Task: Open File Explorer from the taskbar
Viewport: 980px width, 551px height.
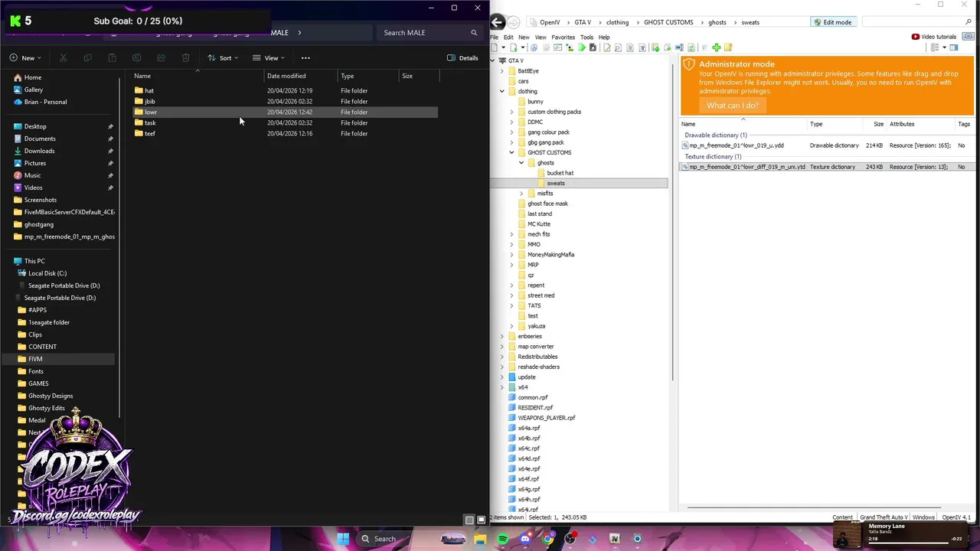Action: [x=480, y=539]
